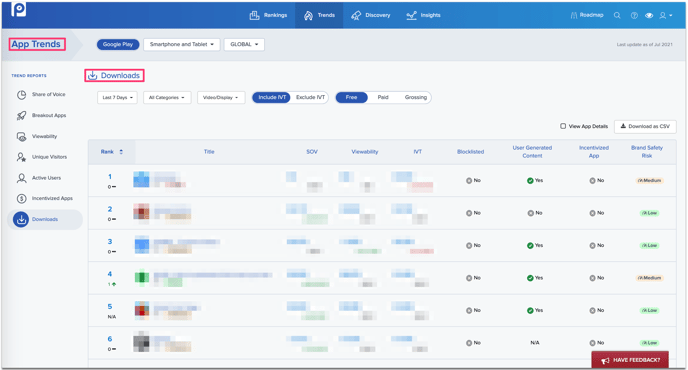Open the Breakout Apps rocket report

pos(22,115)
